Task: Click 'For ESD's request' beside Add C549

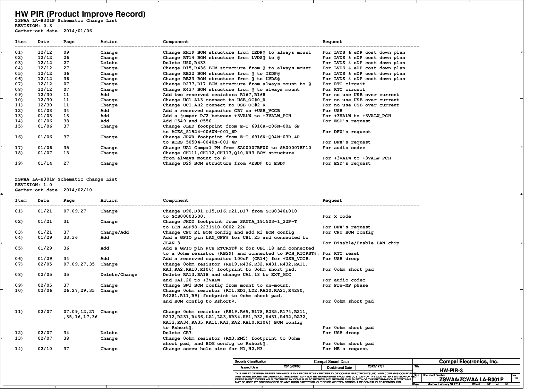Action: pyautogui.click(x=347, y=121)
